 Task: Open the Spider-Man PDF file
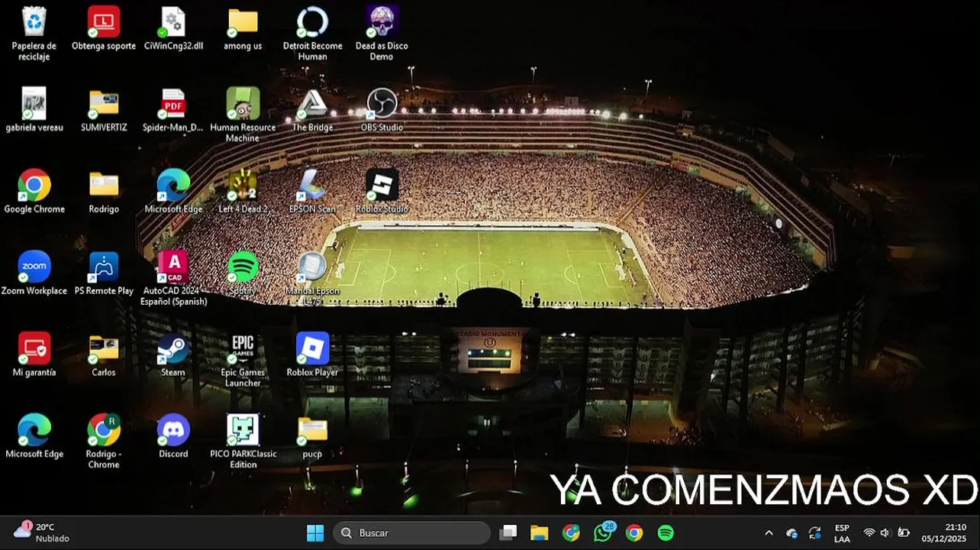tap(173, 110)
